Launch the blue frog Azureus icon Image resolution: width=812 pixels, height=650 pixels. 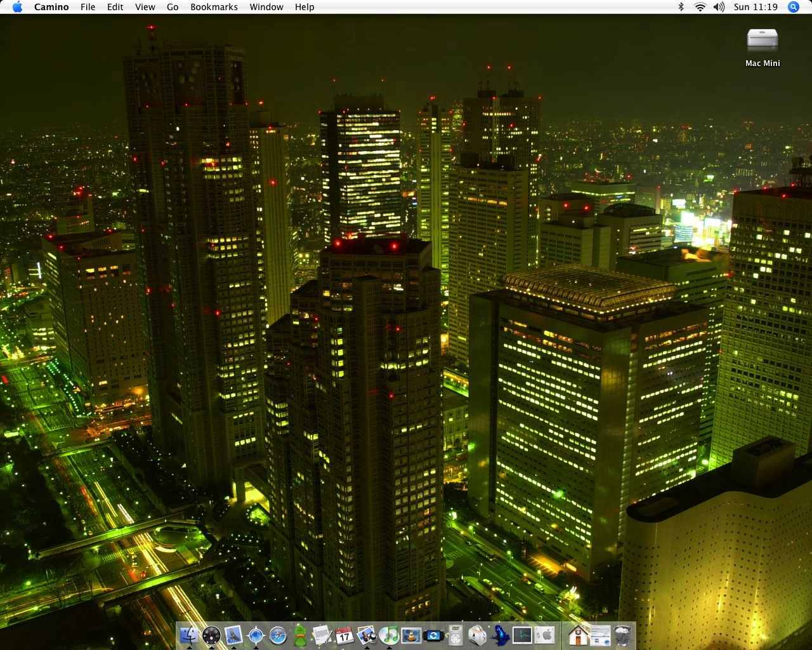point(500,635)
